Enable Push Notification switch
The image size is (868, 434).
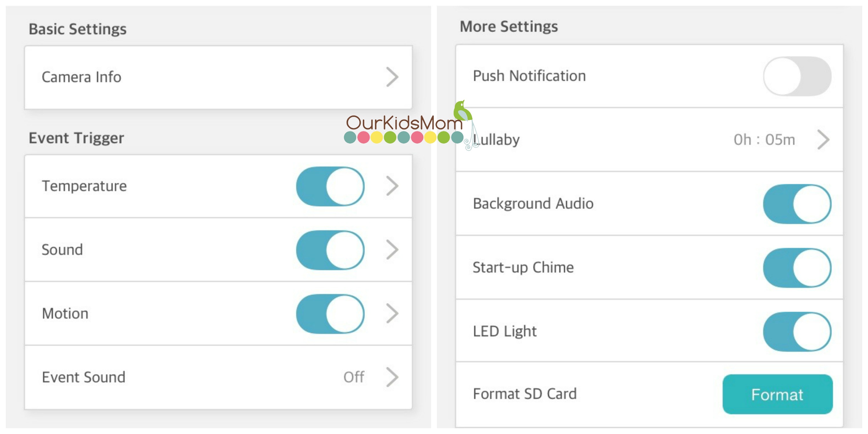click(x=797, y=76)
